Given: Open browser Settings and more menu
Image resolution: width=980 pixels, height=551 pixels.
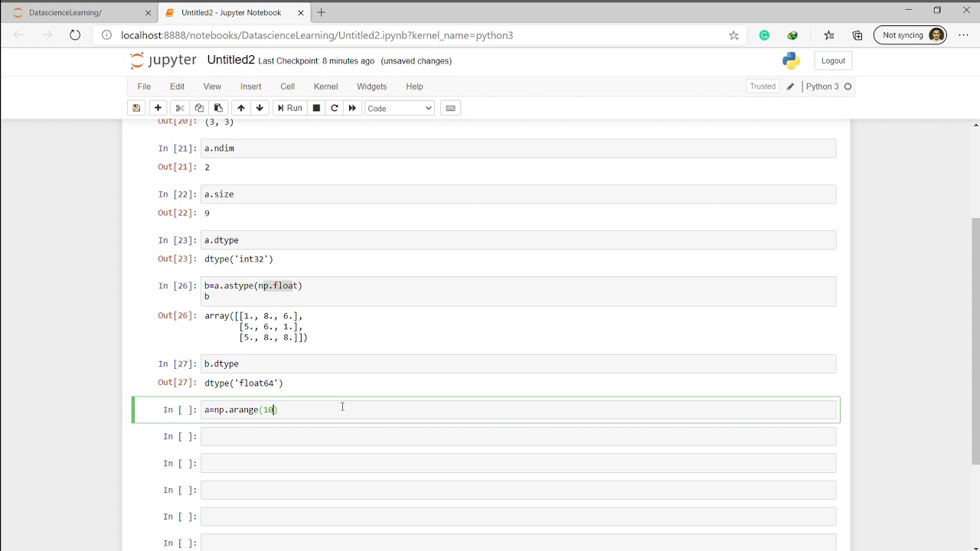Looking at the screenshot, I should [963, 35].
